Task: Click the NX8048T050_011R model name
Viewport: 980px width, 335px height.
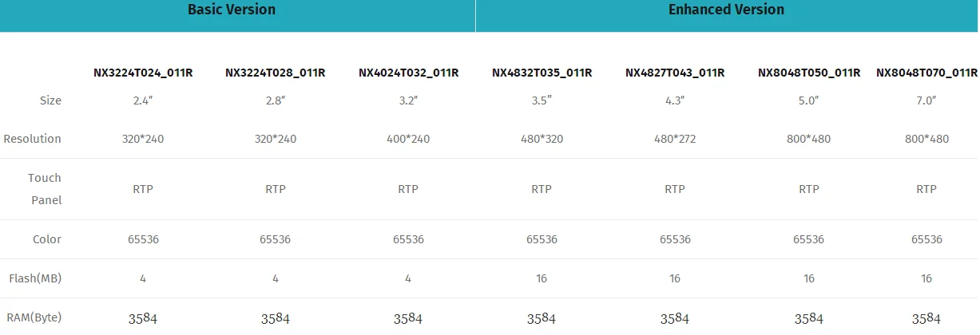Action: click(808, 73)
